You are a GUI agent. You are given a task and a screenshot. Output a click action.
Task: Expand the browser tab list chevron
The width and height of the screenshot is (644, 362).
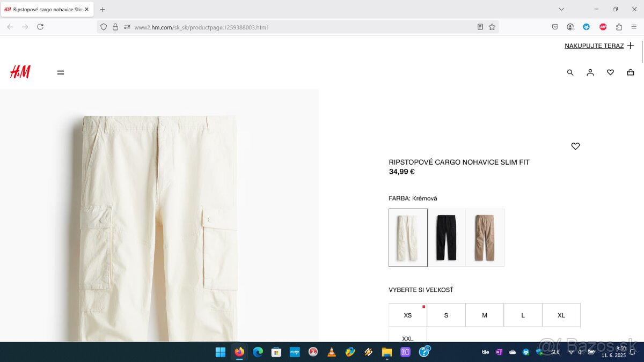pos(561,9)
